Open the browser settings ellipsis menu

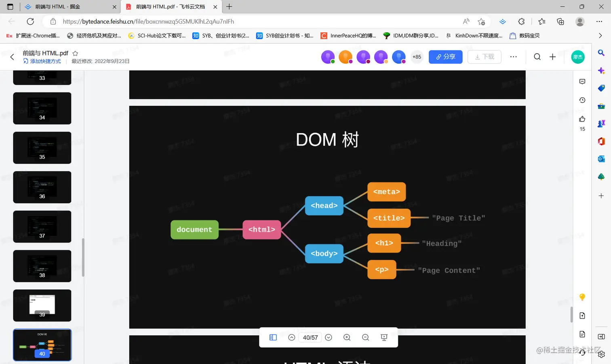(x=599, y=21)
